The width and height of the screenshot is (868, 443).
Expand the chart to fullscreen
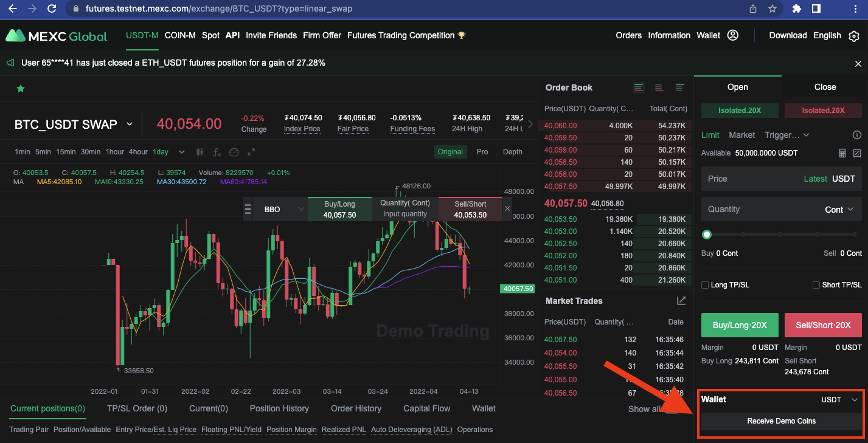coord(251,152)
